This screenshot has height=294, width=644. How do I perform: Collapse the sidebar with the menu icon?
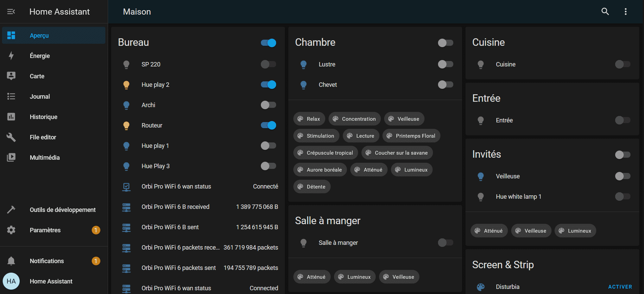(11, 12)
